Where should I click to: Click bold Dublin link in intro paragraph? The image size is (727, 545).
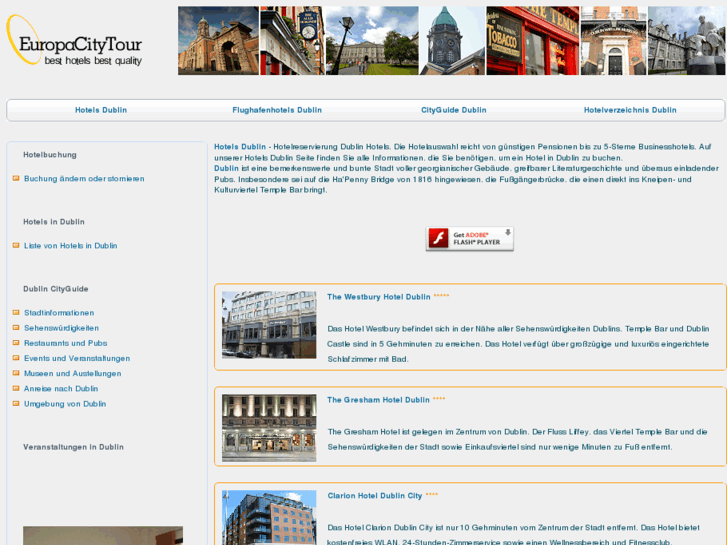226,168
